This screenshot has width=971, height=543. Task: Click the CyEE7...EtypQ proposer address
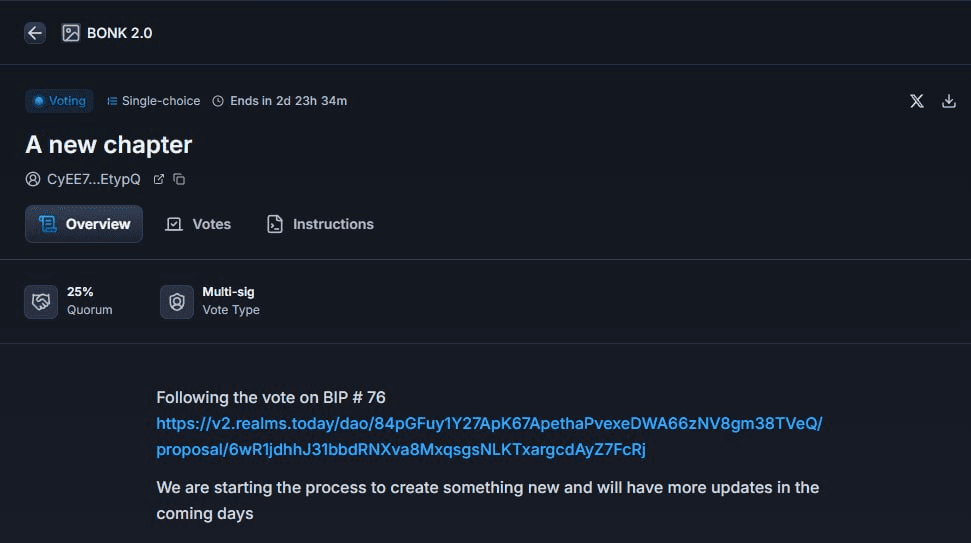(94, 179)
